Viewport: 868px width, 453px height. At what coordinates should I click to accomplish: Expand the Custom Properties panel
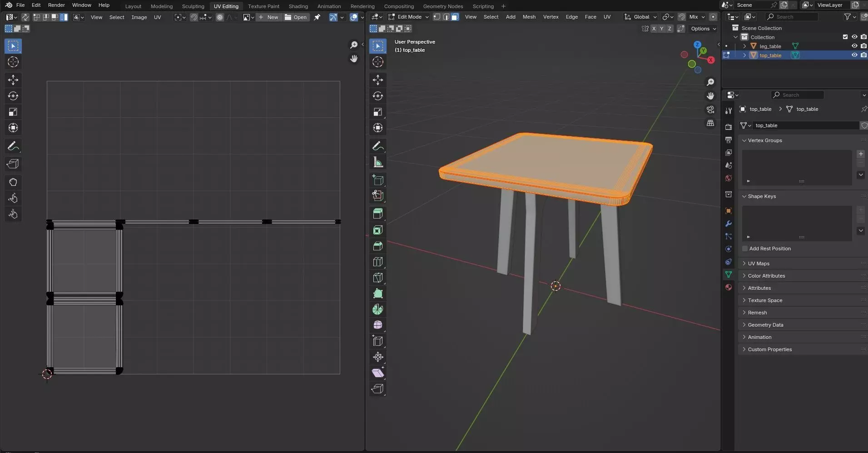pos(802,349)
